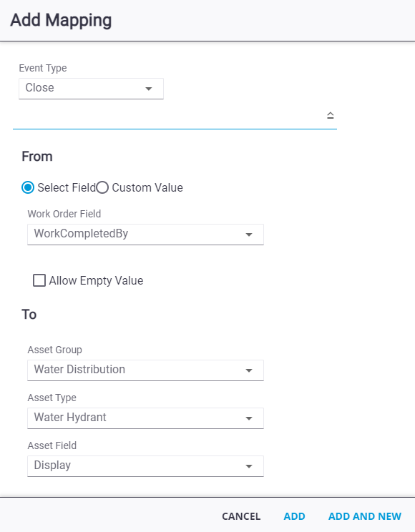The height and width of the screenshot is (532, 415).
Task: Click the CANCEL button
Action: pyautogui.click(x=241, y=516)
